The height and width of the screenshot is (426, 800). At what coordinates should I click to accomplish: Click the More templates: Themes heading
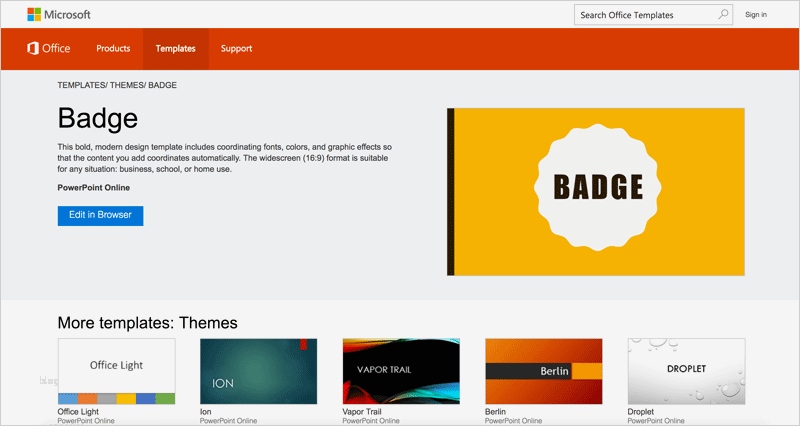[x=147, y=323]
